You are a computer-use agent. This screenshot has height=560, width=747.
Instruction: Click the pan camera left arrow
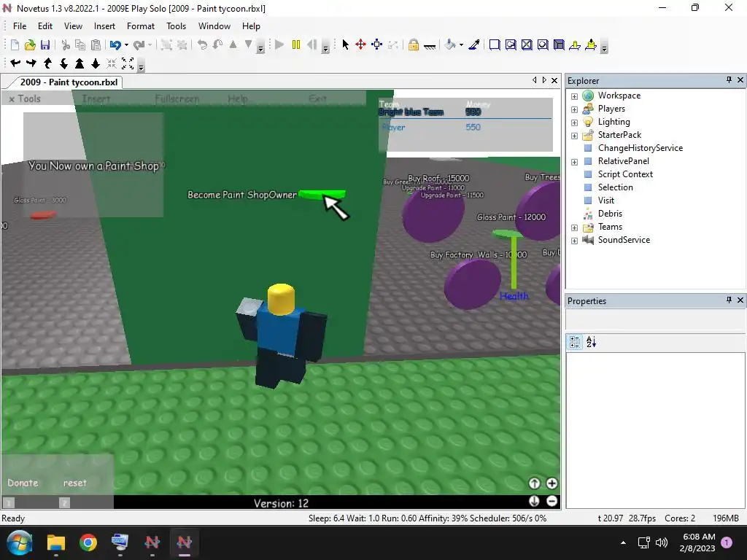[x=15, y=63]
